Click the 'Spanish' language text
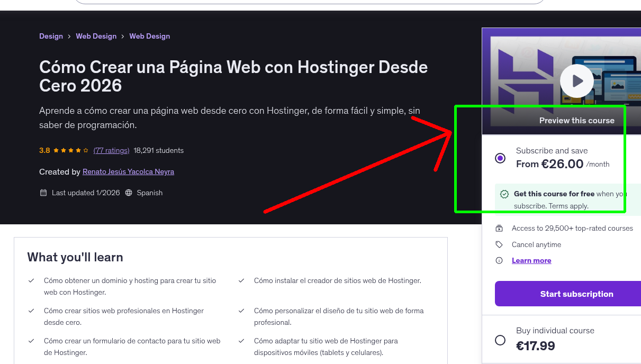Image resolution: width=641 pixels, height=364 pixels. pos(150,193)
